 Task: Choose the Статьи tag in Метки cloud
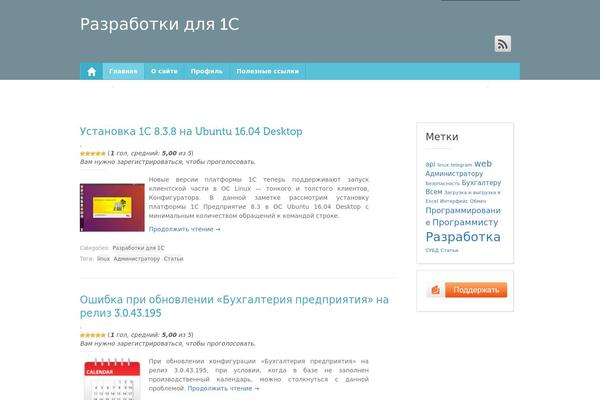pyautogui.click(x=449, y=250)
